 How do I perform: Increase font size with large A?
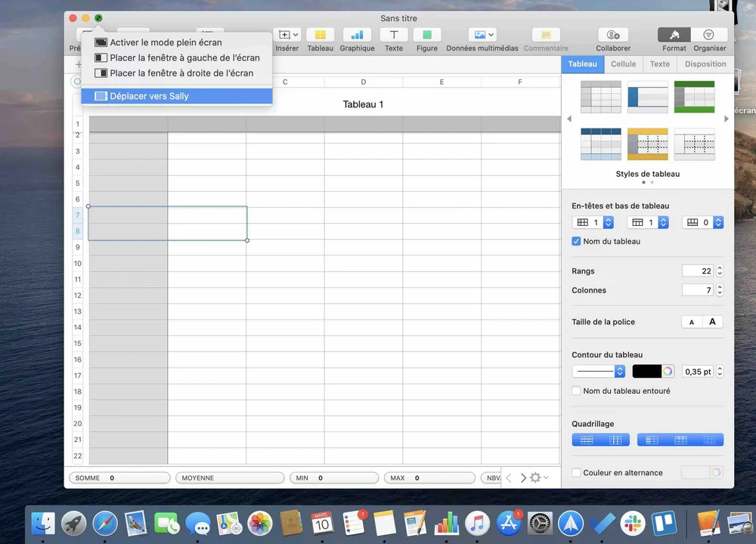(713, 322)
